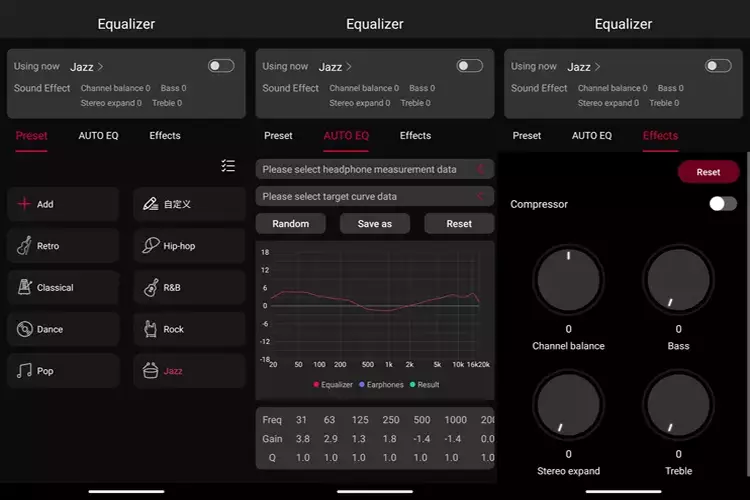750x500 pixels.
Task: Select frequency cell 500
Action: (x=421, y=420)
